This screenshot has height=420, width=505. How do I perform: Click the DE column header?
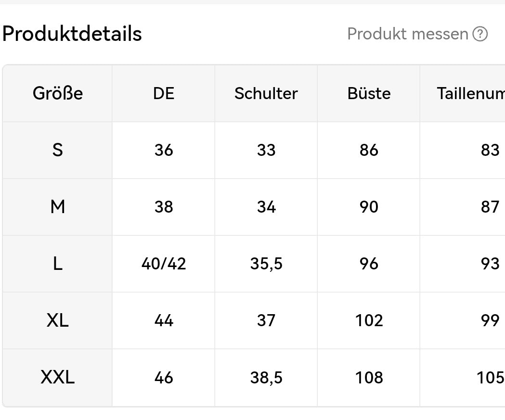click(164, 93)
